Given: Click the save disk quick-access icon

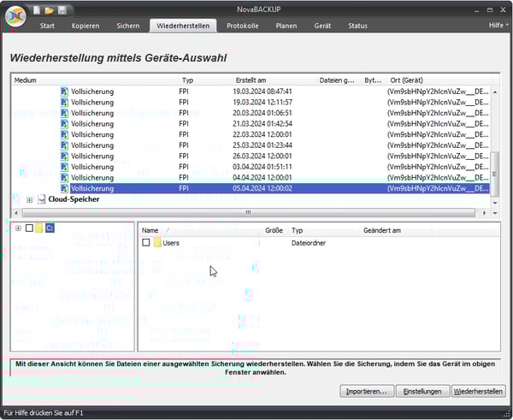Looking at the screenshot, I should coord(62,10).
